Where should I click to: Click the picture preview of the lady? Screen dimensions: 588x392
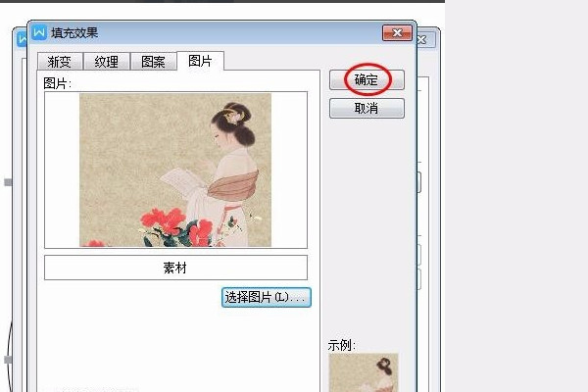[x=175, y=170]
